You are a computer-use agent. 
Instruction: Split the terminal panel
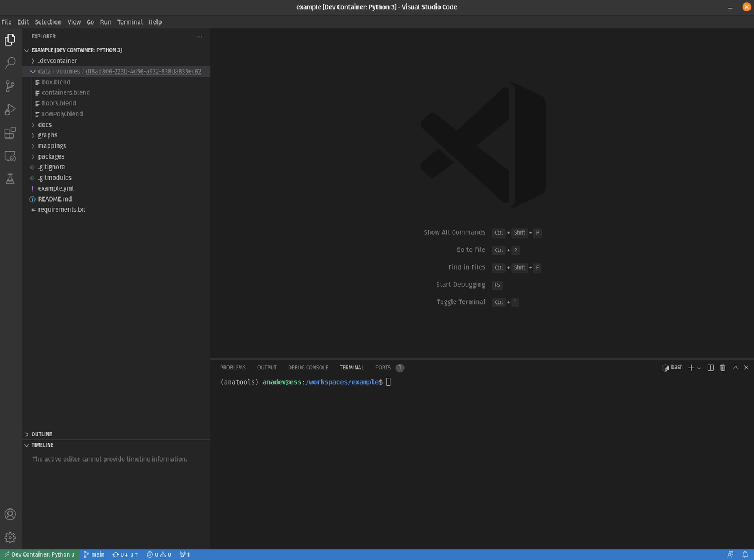click(710, 368)
